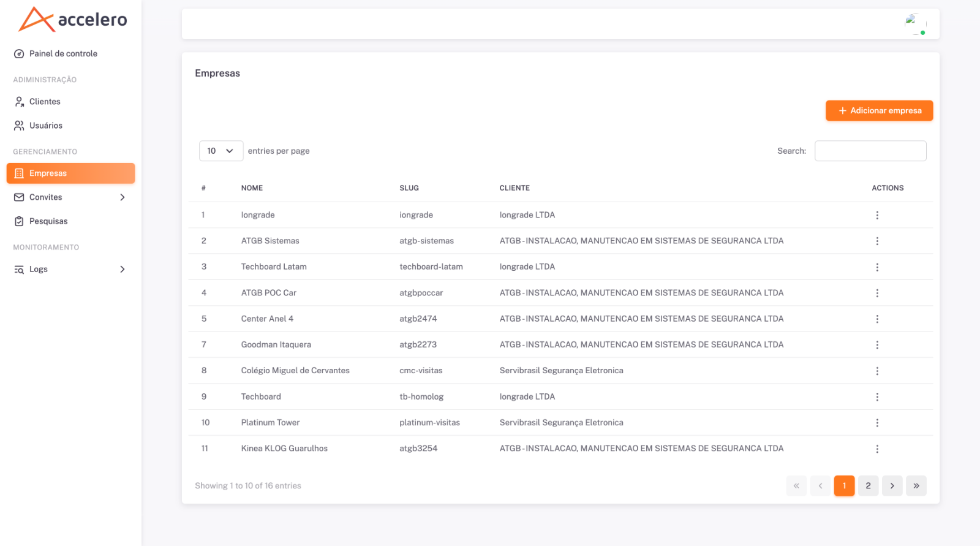Open actions menu for Platinum Tower row
The height and width of the screenshot is (546, 980).
[877, 423]
